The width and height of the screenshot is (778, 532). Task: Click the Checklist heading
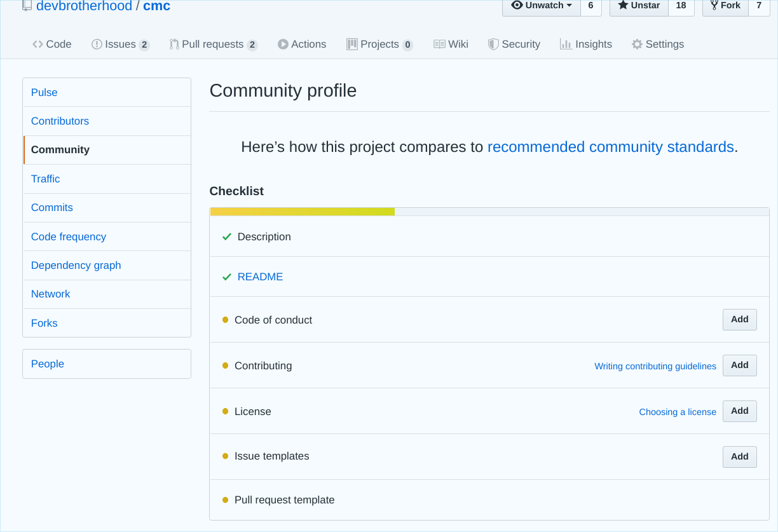(x=236, y=191)
